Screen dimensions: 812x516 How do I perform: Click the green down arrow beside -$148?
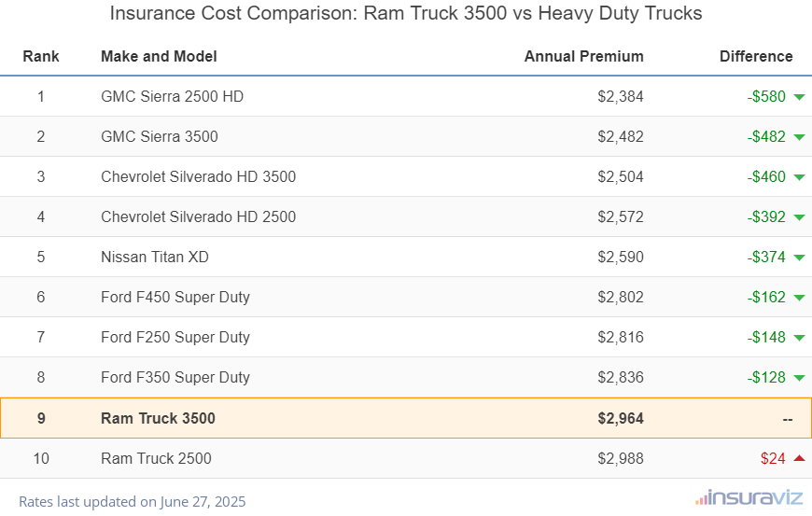(799, 338)
